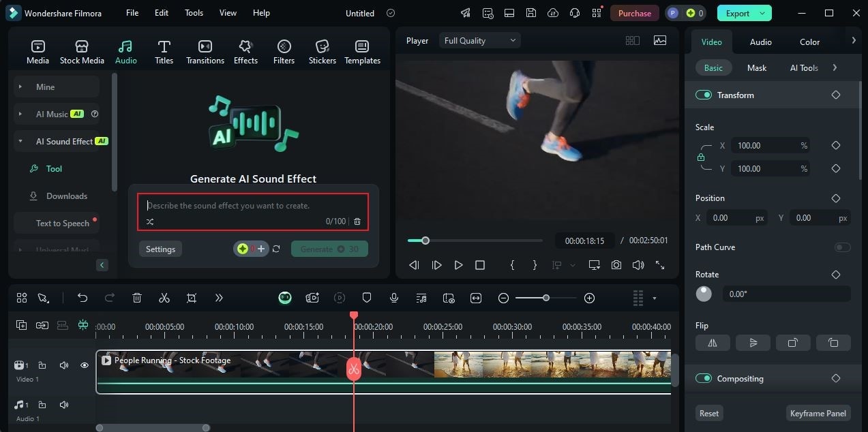Open the green AI assistant robot icon

(x=285, y=298)
